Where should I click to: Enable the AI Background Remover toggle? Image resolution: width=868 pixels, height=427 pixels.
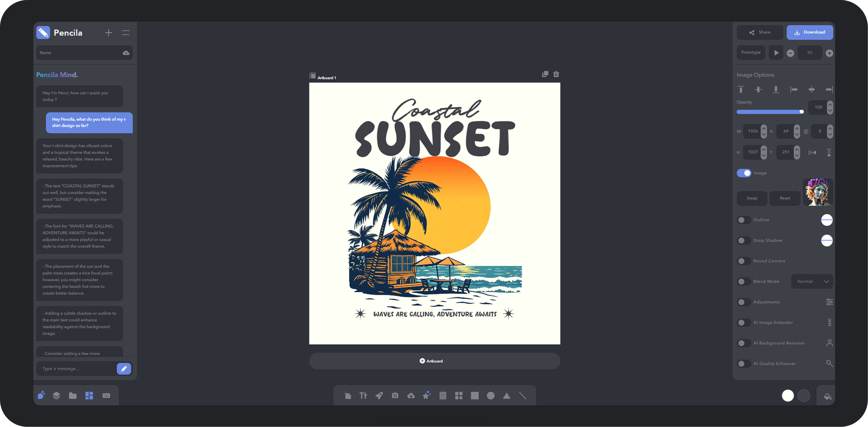(743, 343)
